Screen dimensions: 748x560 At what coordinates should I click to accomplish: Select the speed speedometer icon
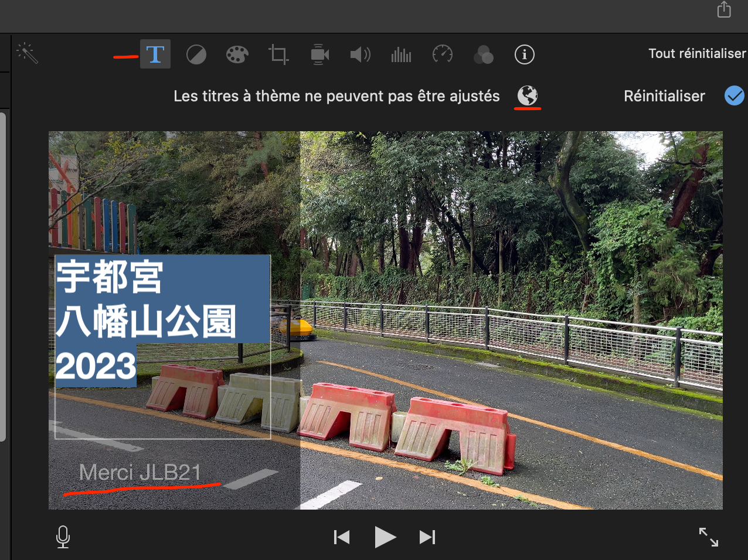click(x=442, y=54)
